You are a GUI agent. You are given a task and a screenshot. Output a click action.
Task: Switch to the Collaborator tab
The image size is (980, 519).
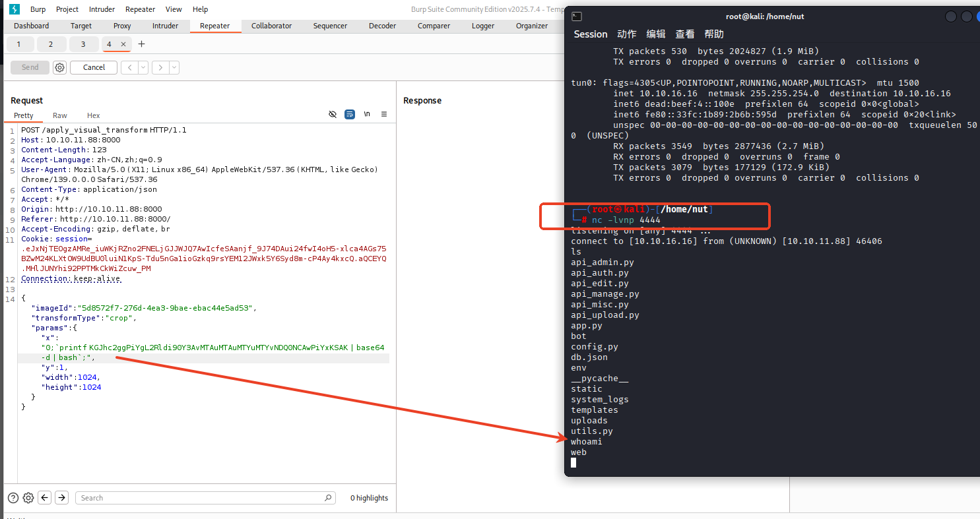pyautogui.click(x=271, y=26)
